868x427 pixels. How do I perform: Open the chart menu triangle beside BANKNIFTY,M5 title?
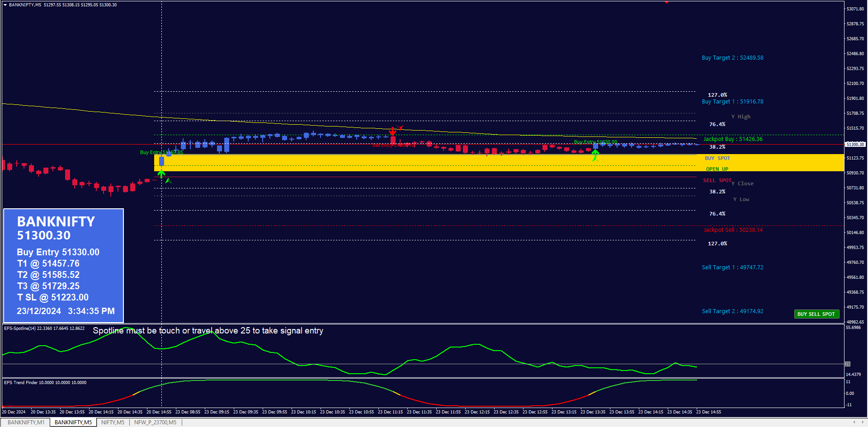point(5,5)
